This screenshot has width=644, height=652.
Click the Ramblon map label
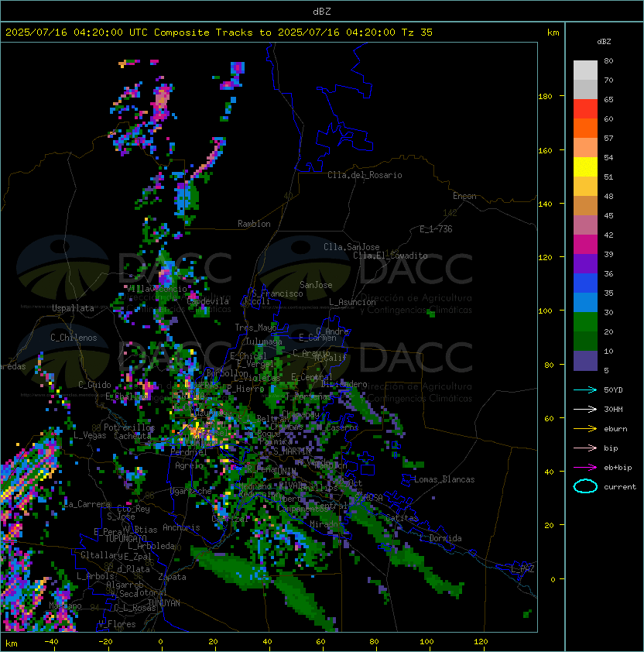coord(254,224)
